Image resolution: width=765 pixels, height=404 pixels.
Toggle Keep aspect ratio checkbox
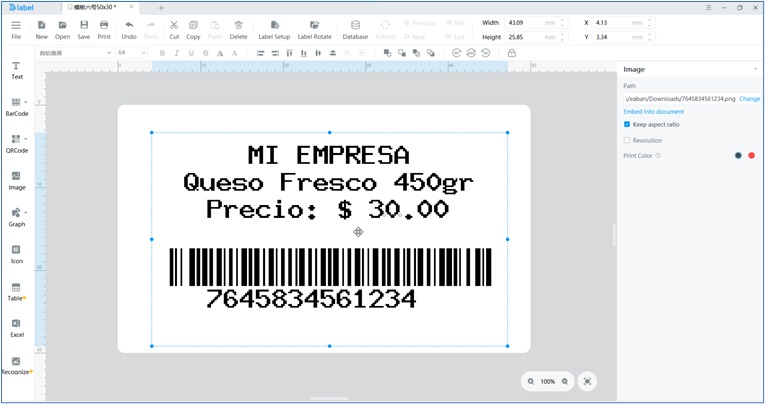[x=627, y=124]
